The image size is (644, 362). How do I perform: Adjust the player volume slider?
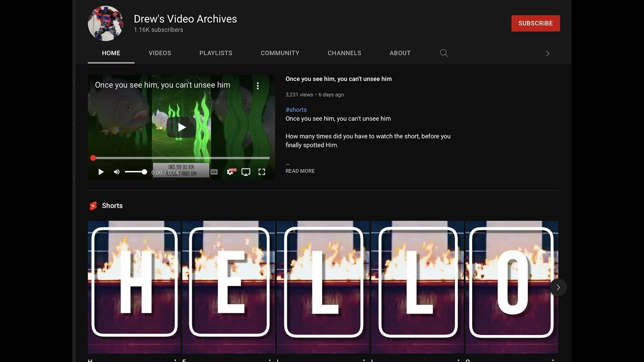136,172
